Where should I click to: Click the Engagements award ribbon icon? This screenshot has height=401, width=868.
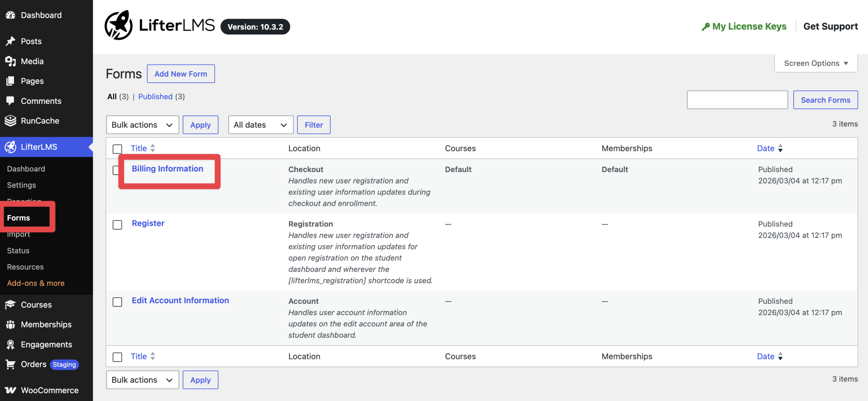click(x=11, y=344)
